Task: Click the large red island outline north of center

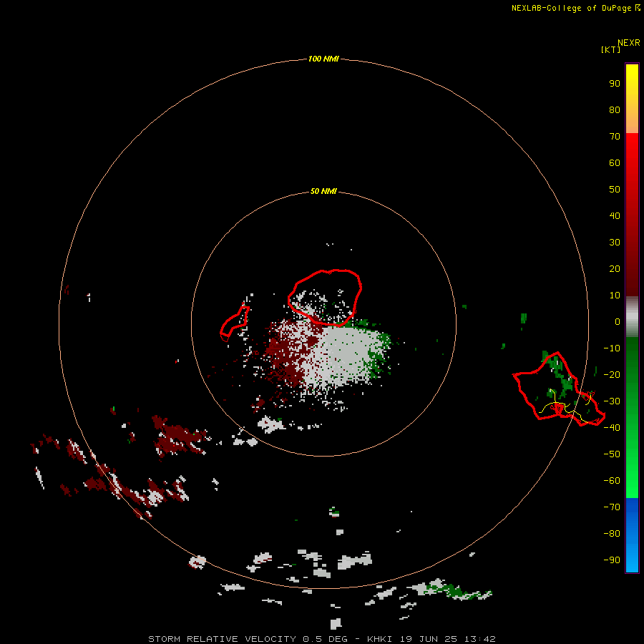Action: coord(324,298)
